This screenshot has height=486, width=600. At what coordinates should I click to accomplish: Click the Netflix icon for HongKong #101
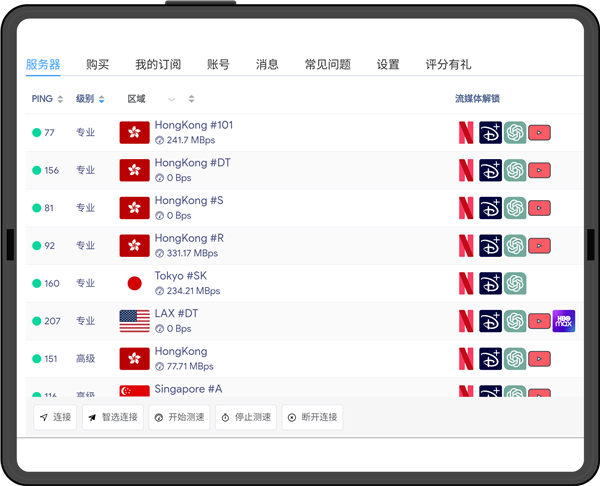(467, 132)
